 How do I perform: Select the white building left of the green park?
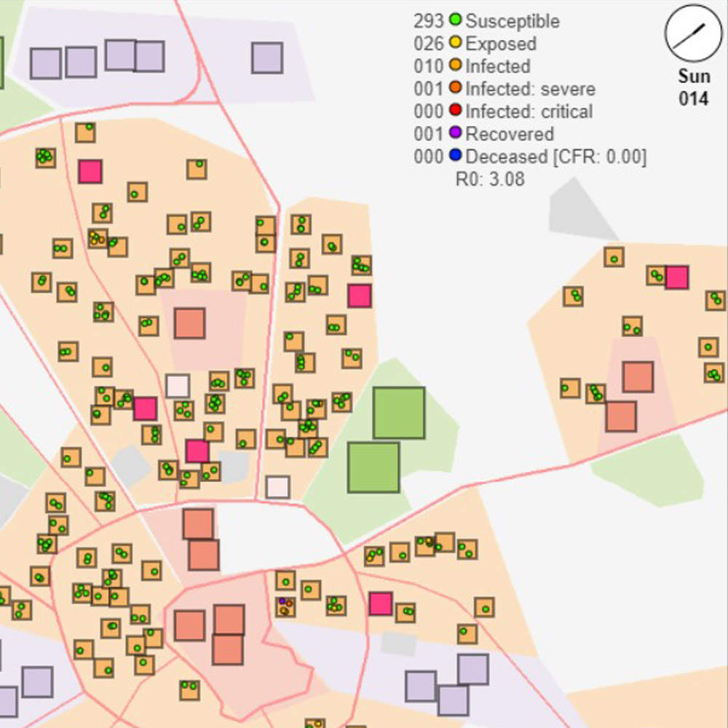(x=277, y=486)
